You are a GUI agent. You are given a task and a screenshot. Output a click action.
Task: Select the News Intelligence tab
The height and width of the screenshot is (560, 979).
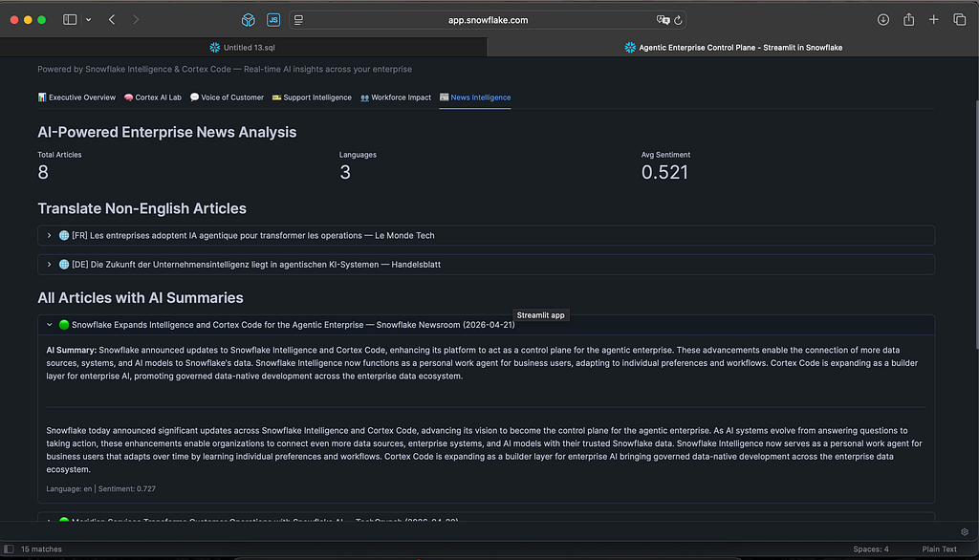point(475,97)
